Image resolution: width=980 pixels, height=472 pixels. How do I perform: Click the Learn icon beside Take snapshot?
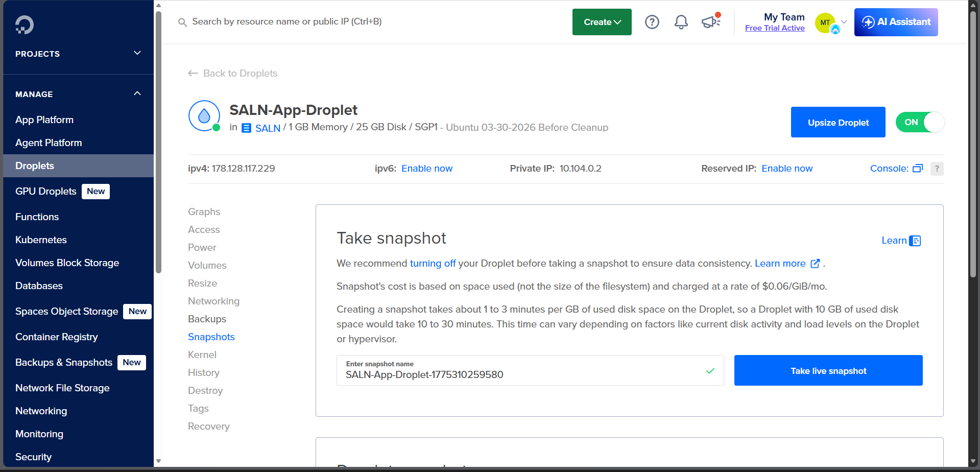point(915,240)
